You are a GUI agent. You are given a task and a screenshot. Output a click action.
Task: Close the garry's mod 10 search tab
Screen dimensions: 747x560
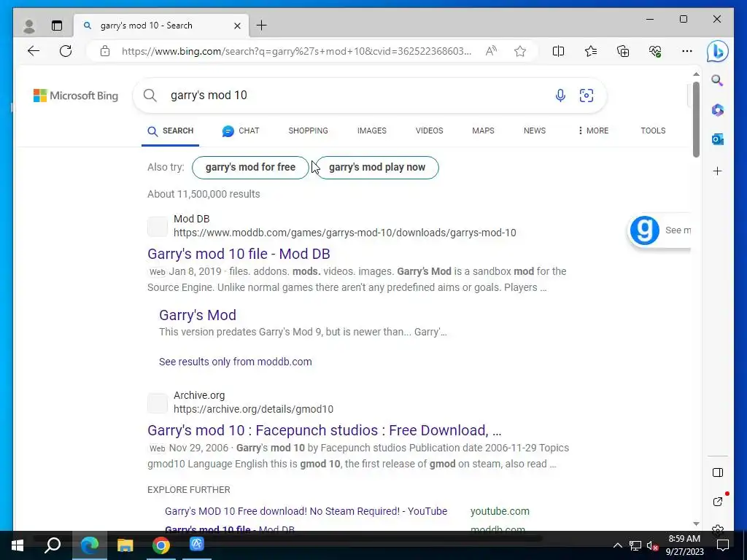coord(237,26)
